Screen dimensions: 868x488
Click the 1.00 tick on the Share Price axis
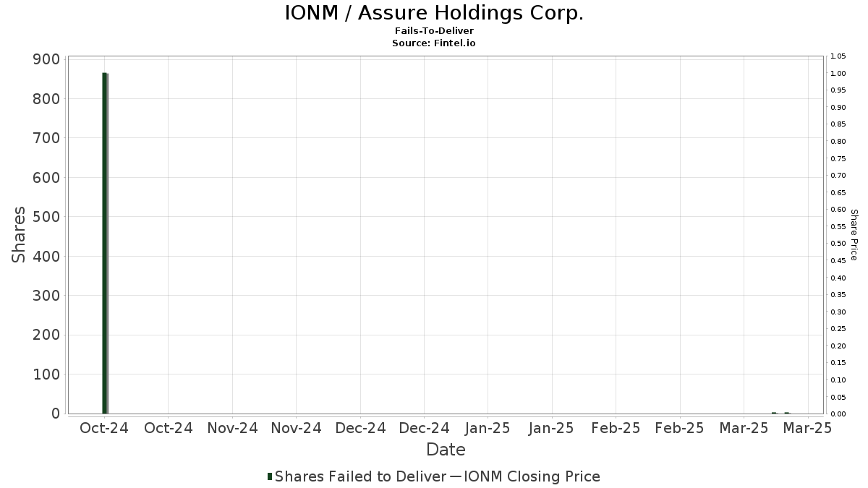click(838, 73)
